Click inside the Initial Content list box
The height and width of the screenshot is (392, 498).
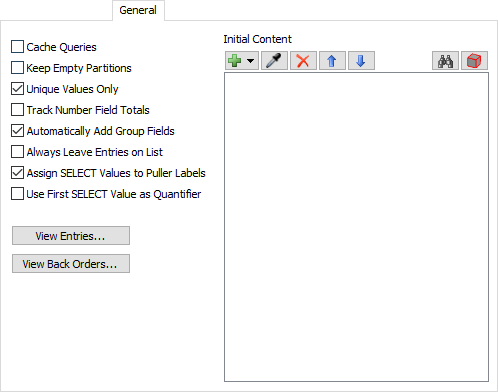pos(356,227)
